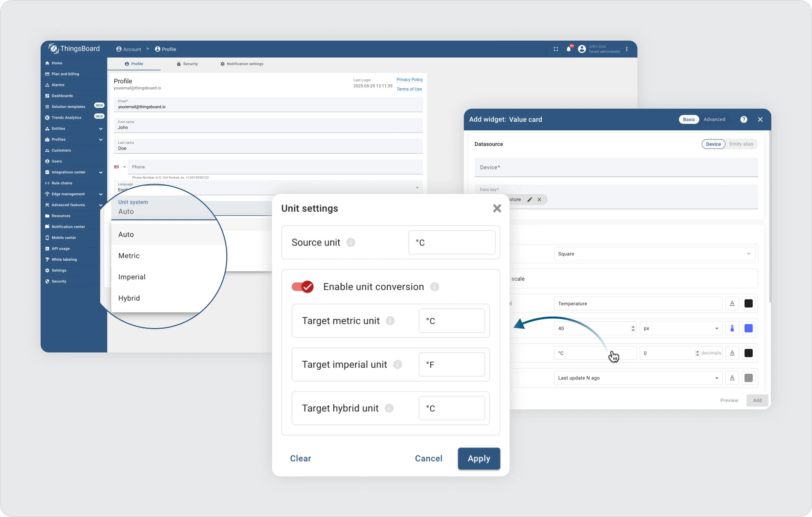
Task: Click the Target imperial unit field
Action: pyautogui.click(x=451, y=365)
